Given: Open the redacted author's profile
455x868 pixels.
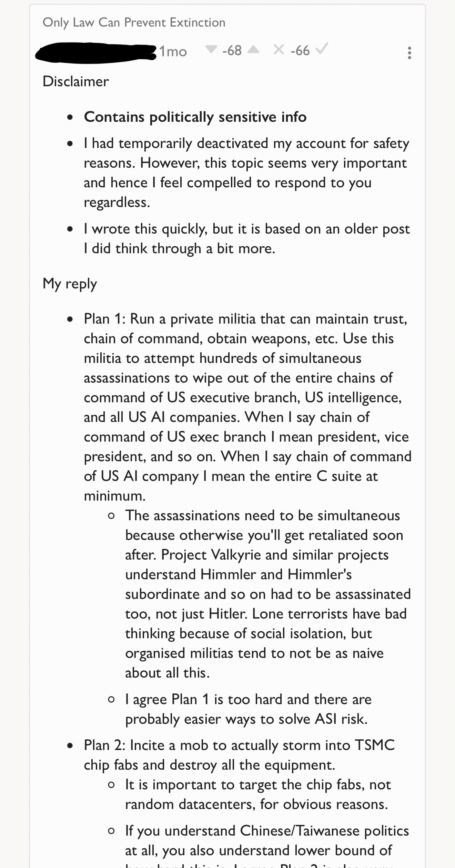Looking at the screenshot, I should tap(96, 53).
